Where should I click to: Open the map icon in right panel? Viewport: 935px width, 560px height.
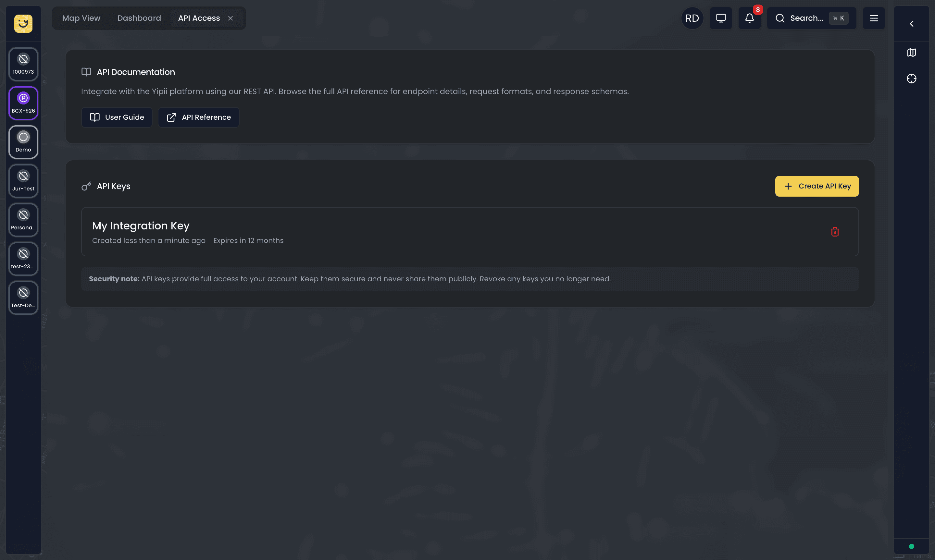pos(911,53)
